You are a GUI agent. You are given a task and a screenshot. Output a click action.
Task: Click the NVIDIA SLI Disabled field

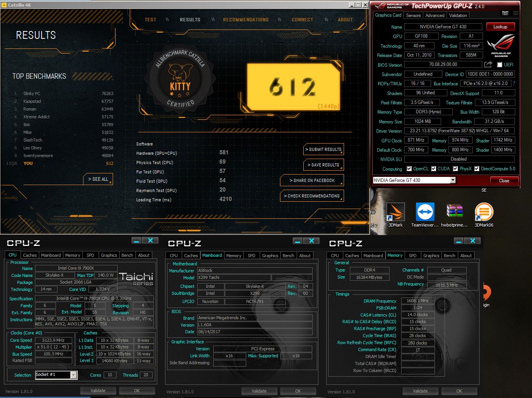459,159
